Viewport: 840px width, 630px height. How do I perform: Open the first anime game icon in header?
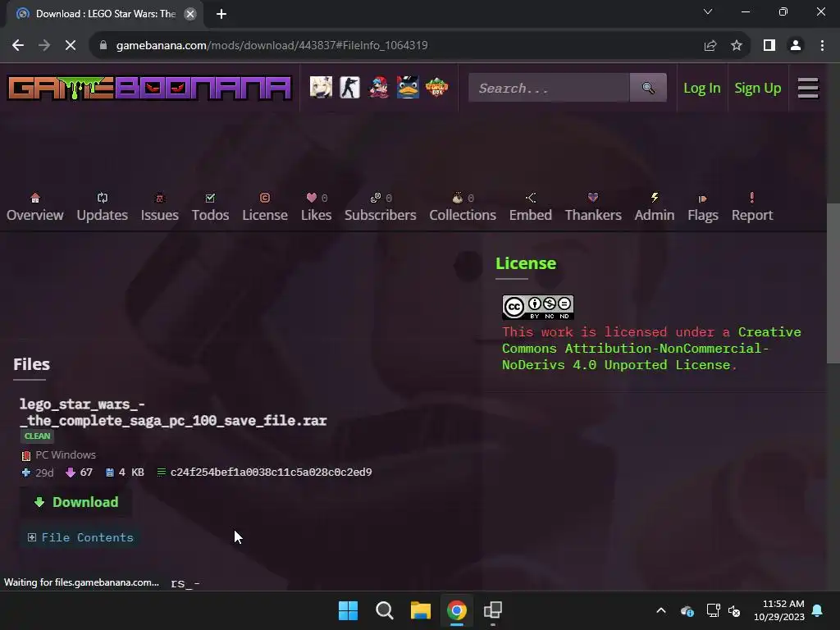click(x=321, y=87)
